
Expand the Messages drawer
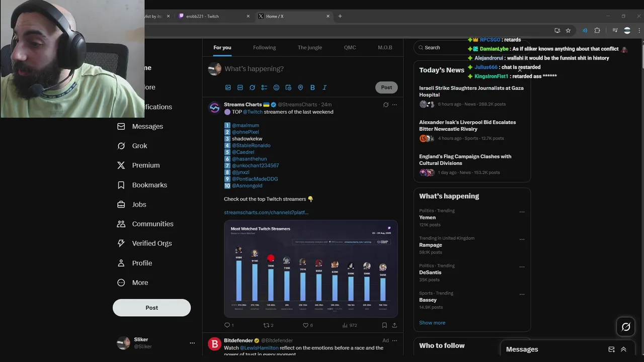coord(623,349)
